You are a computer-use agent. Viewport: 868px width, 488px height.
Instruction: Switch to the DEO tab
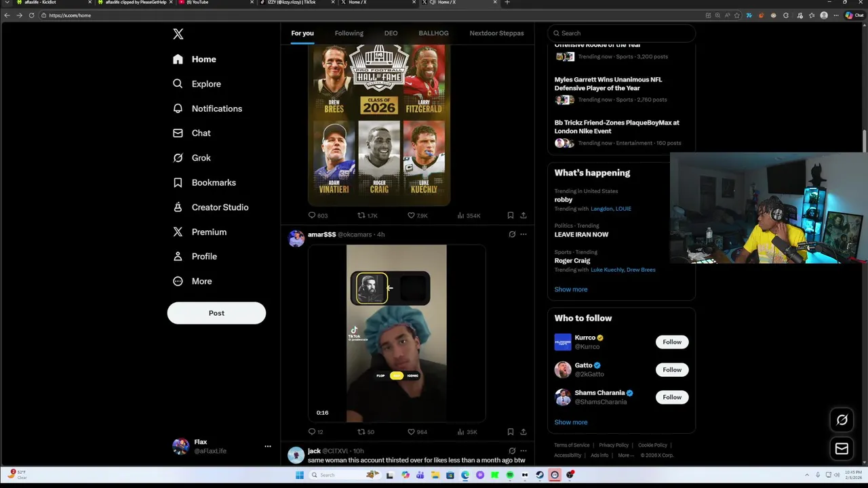(391, 33)
